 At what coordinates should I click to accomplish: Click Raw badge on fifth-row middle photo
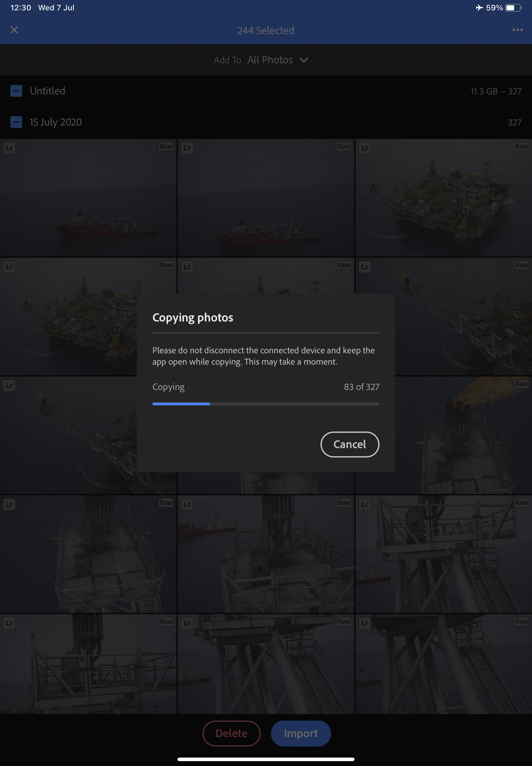344,621
